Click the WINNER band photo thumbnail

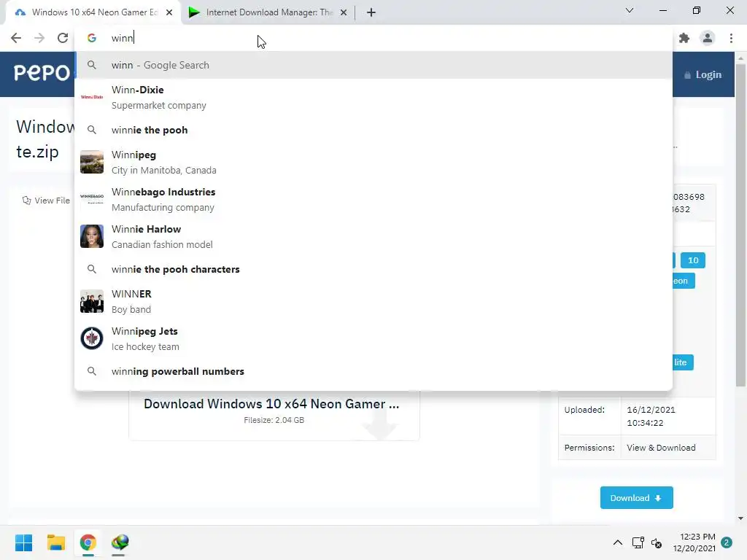click(x=92, y=301)
